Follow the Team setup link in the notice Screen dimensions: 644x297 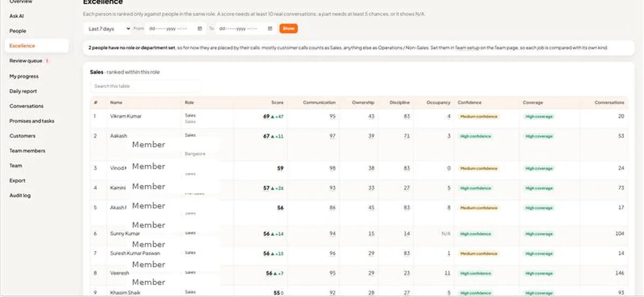tap(467, 48)
